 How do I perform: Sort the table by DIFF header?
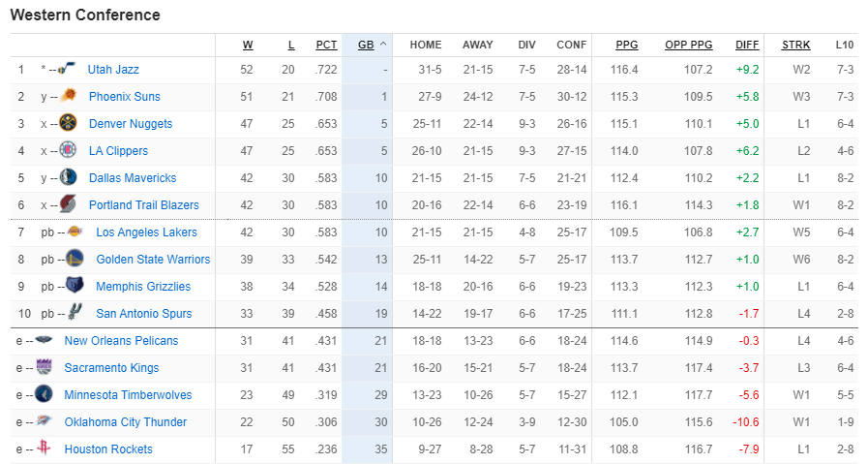coord(747,45)
